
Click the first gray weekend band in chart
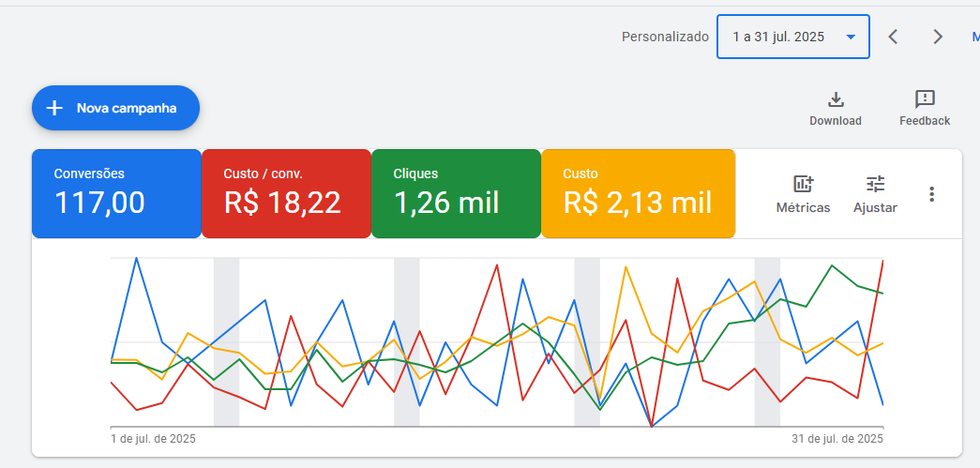click(226, 342)
